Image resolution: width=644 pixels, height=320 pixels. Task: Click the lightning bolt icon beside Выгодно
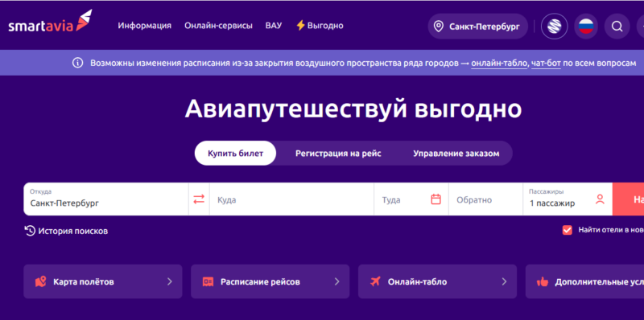[300, 26]
